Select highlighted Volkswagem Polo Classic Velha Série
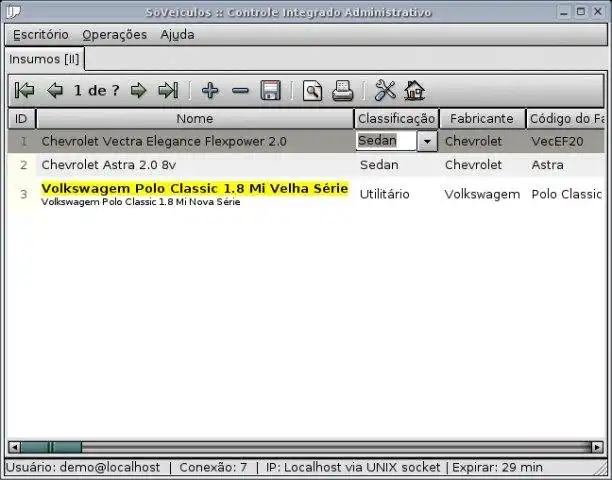The width and height of the screenshot is (612, 480). 194,188
